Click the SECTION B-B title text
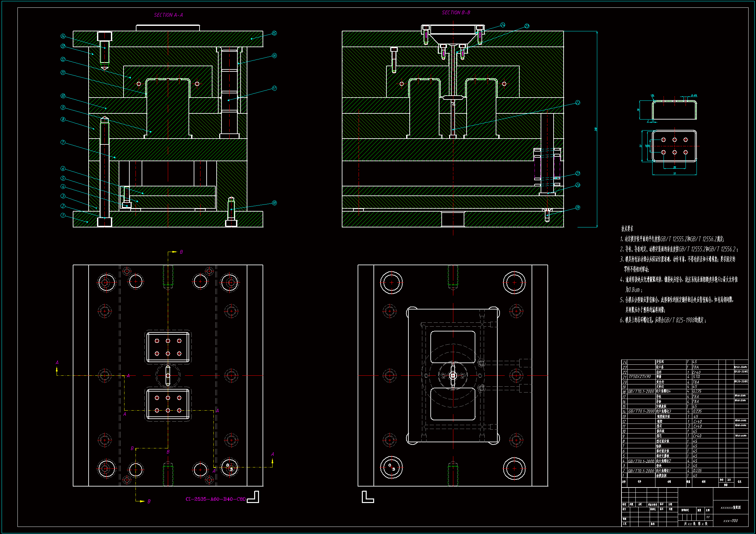Image resolution: width=756 pixels, height=534 pixels. point(456,13)
